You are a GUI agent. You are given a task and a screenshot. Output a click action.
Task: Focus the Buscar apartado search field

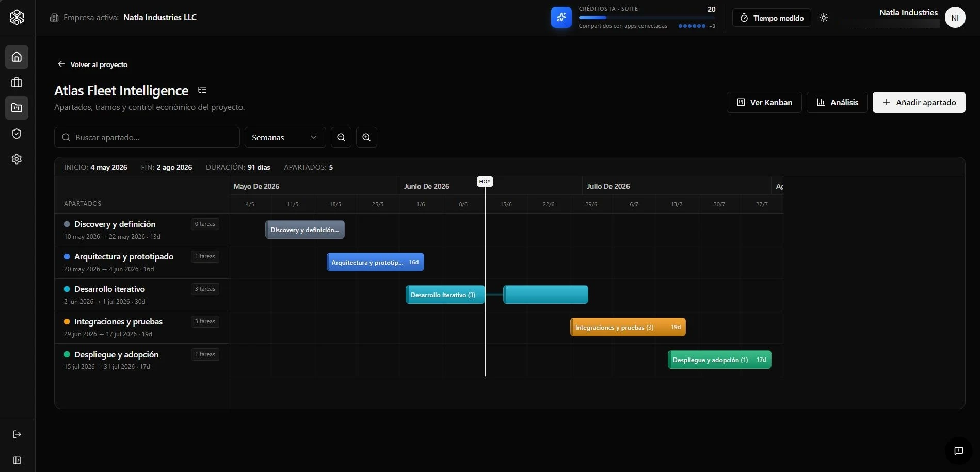coord(147,137)
